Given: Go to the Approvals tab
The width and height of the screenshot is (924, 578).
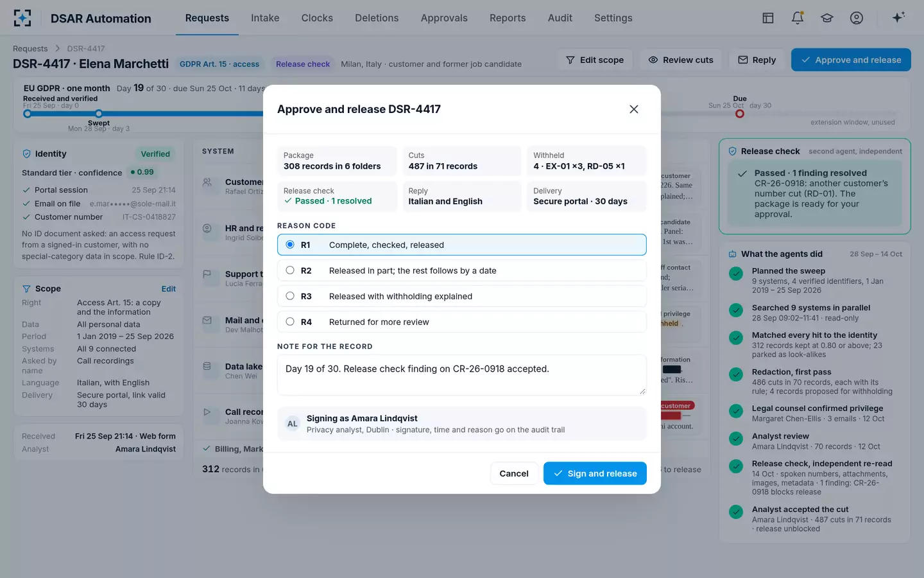Looking at the screenshot, I should 444,18.
